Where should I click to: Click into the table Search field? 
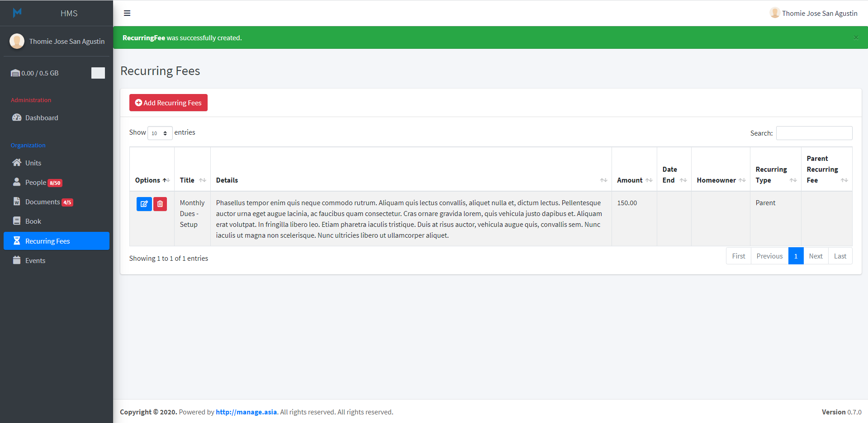814,133
